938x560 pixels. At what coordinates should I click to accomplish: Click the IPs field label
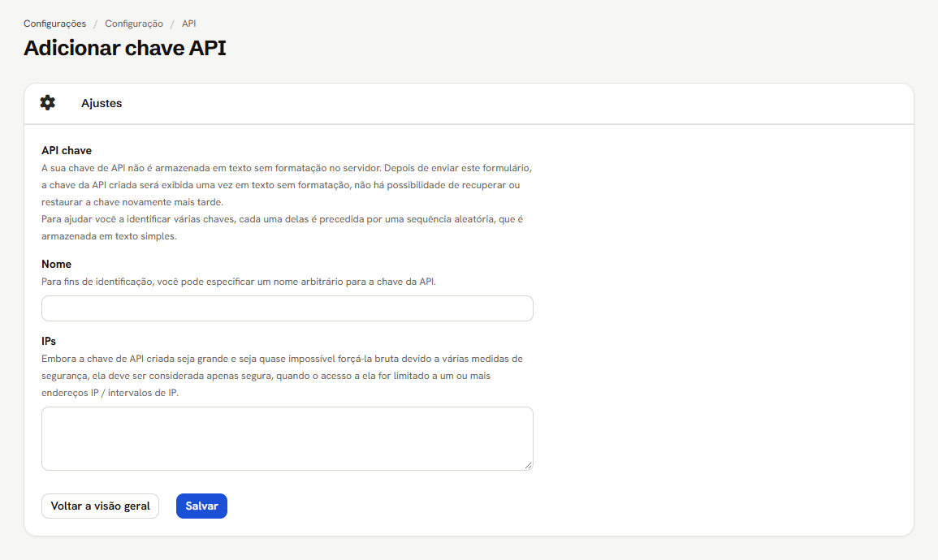(x=49, y=341)
